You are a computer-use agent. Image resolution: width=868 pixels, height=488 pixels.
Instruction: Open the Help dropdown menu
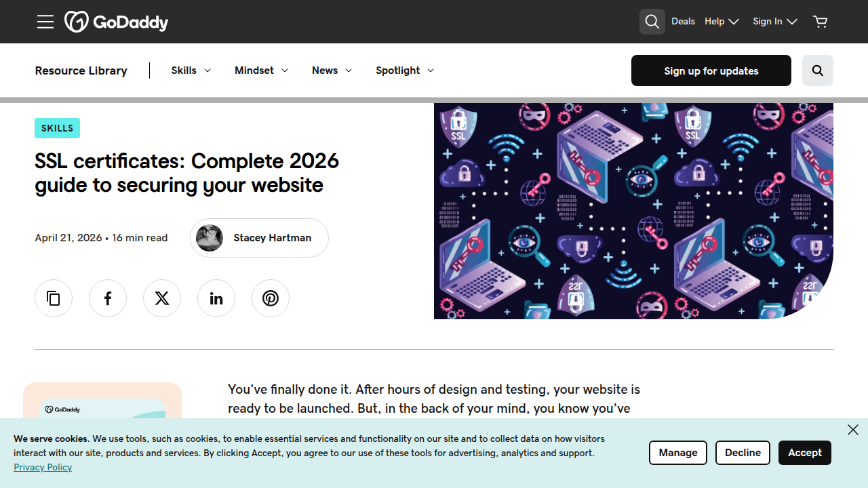click(722, 22)
